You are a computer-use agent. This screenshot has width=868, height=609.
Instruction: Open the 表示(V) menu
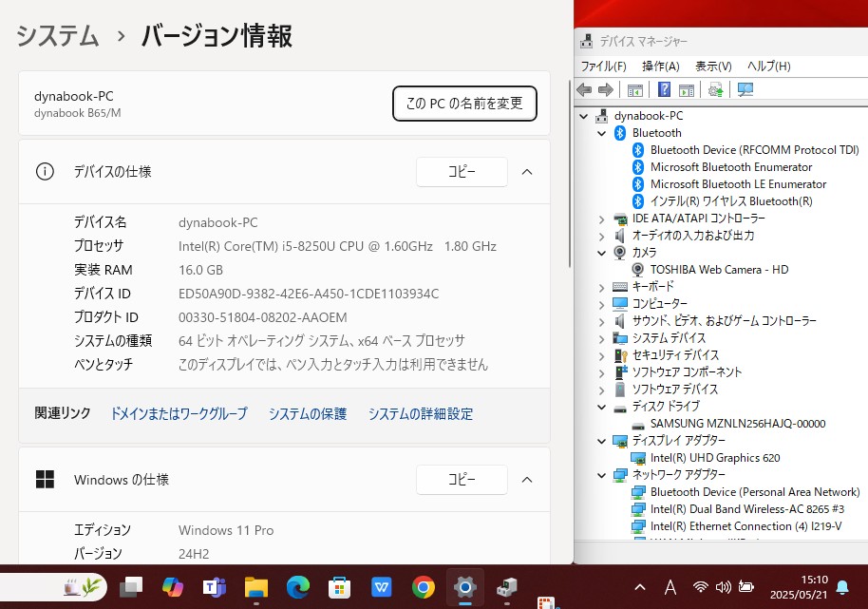click(713, 67)
